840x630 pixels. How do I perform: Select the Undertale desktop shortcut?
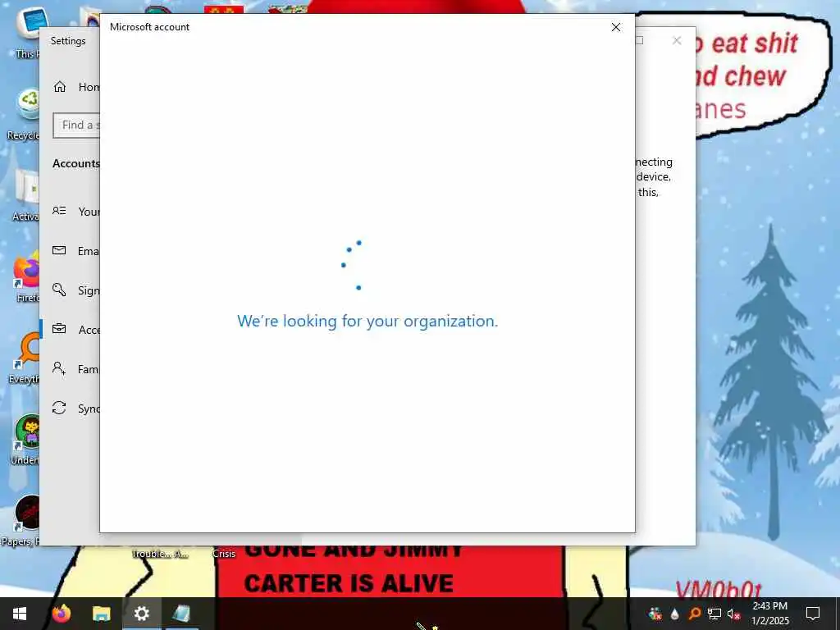click(x=25, y=441)
